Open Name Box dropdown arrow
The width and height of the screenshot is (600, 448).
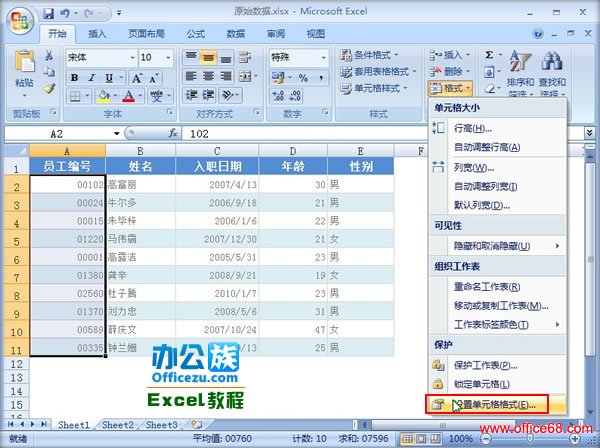117,134
